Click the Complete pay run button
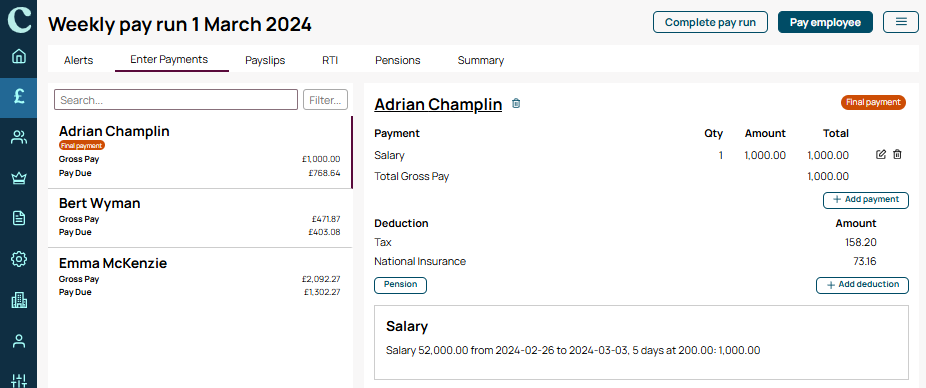This screenshot has height=388, width=926. [710, 22]
